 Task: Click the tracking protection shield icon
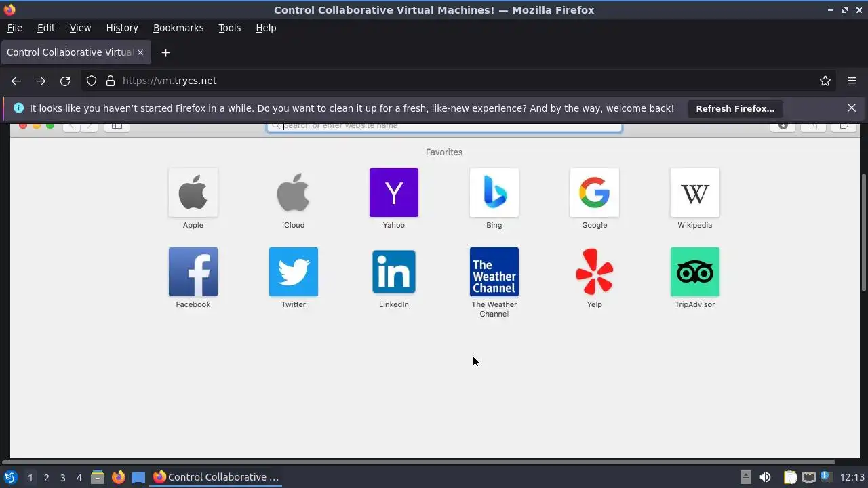pyautogui.click(x=92, y=81)
